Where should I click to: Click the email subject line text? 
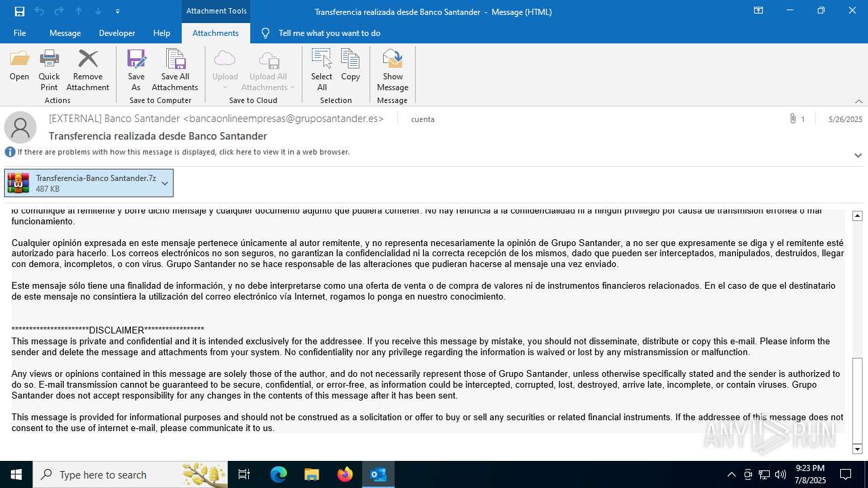pyautogui.click(x=158, y=136)
